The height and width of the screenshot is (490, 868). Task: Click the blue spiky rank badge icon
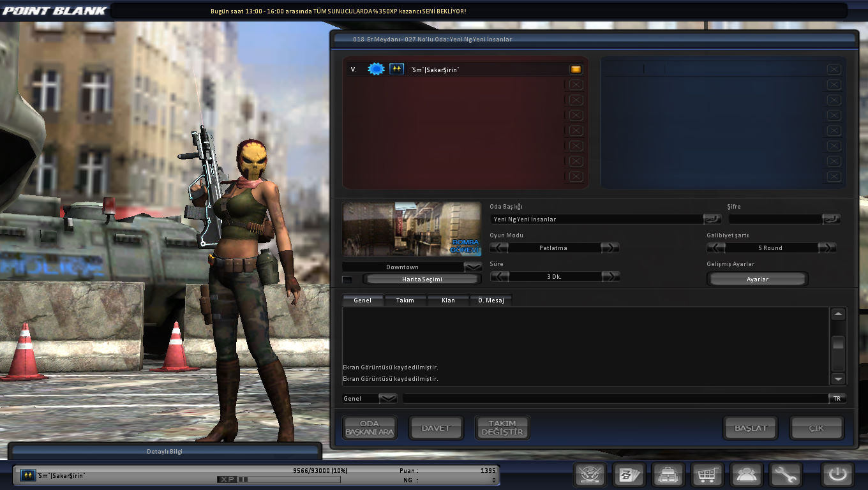pos(376,69)
